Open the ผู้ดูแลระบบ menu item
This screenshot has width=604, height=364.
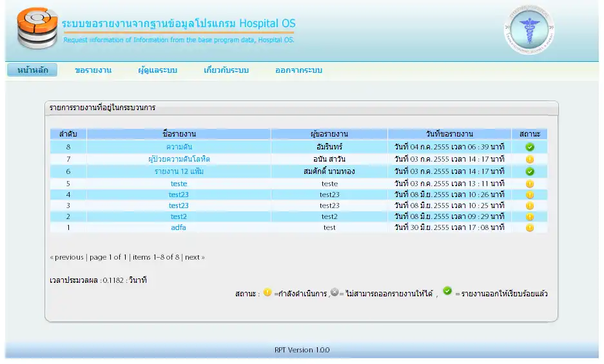tap(157, 70)
